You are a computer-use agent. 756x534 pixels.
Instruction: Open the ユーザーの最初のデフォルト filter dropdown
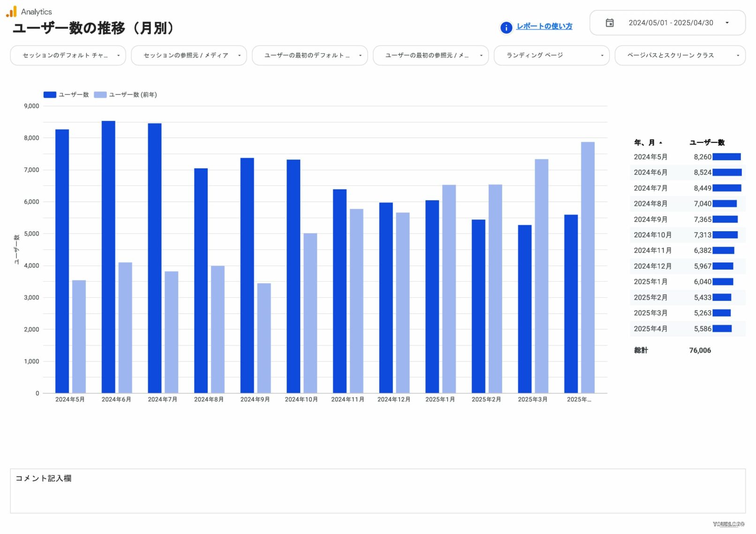310,55
